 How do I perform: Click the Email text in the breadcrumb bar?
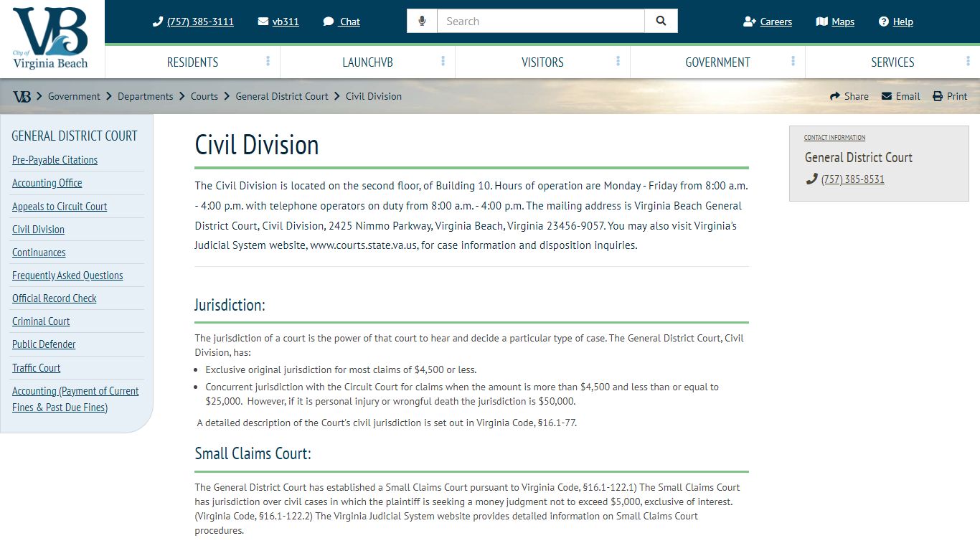point(908,96)
